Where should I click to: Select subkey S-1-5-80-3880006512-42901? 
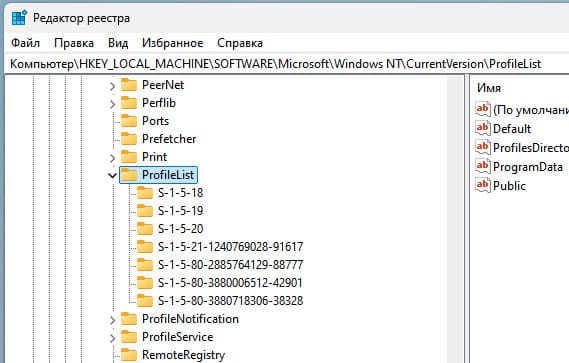tap(230, 283)
